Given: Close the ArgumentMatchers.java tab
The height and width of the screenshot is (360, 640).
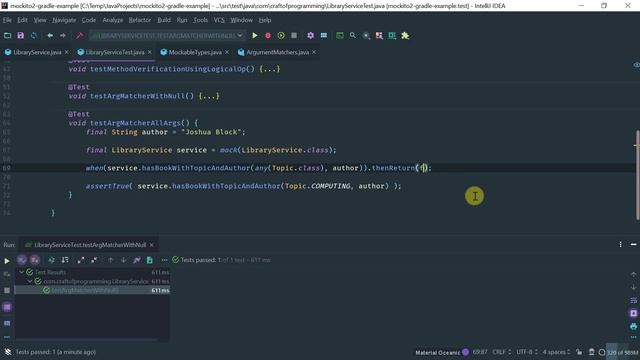Looking at the screenshot, I should [x=314, y=52].
